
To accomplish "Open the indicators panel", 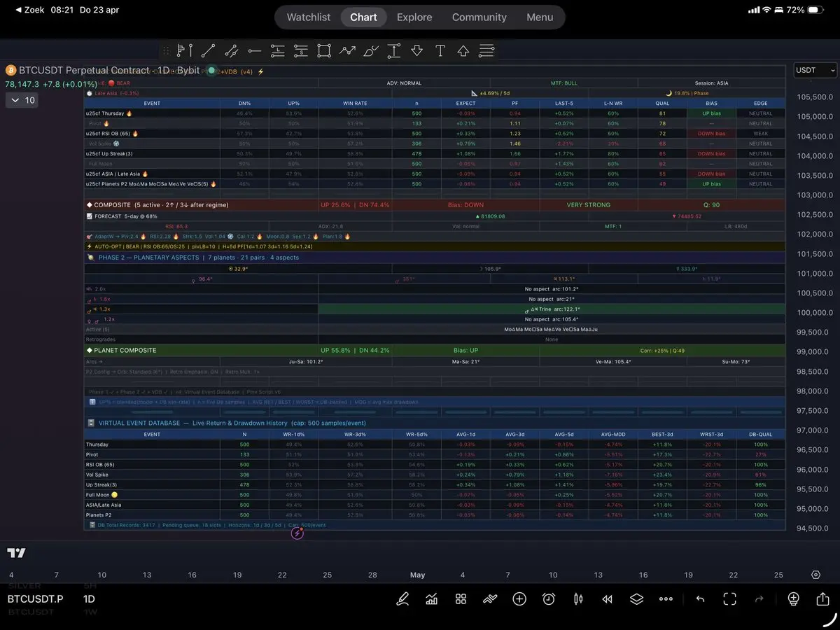I will pyautogui.click(x=432, y=599).
